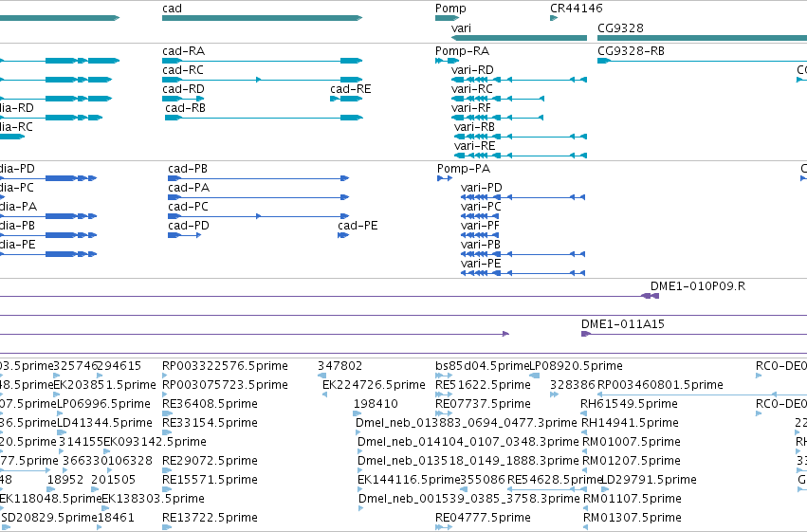
Task: Click the dia-PD protein feature
Action: click(x=48, y=178)
